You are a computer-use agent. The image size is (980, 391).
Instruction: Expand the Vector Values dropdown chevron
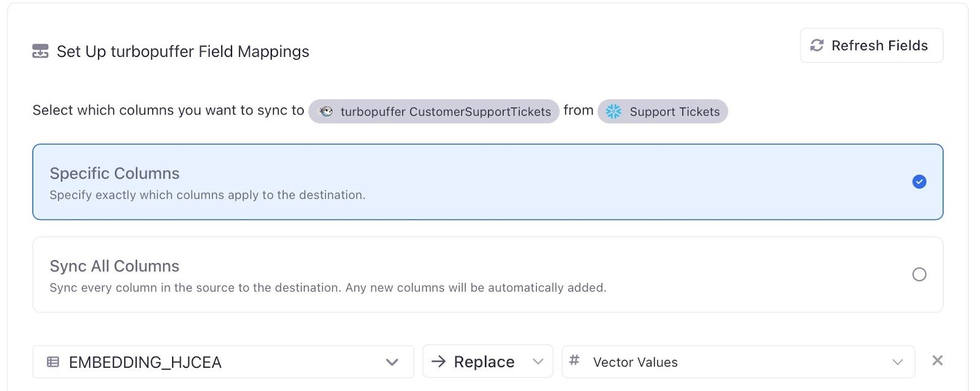[x=897, y=362]
